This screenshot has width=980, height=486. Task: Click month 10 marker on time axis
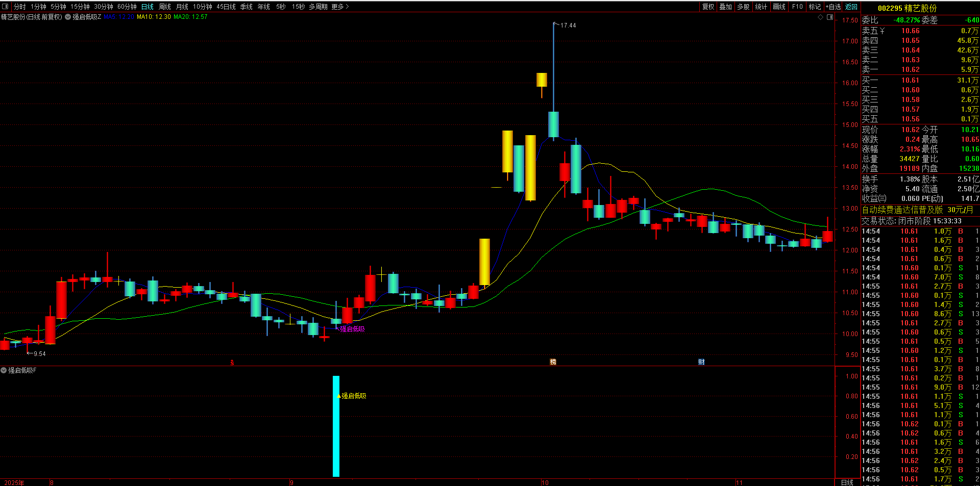coord(545,482)
